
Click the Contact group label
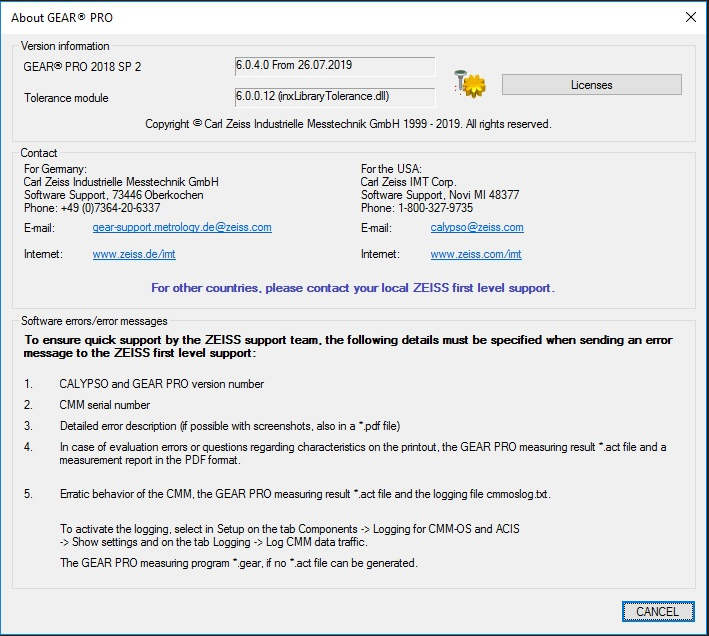point(39,153)
